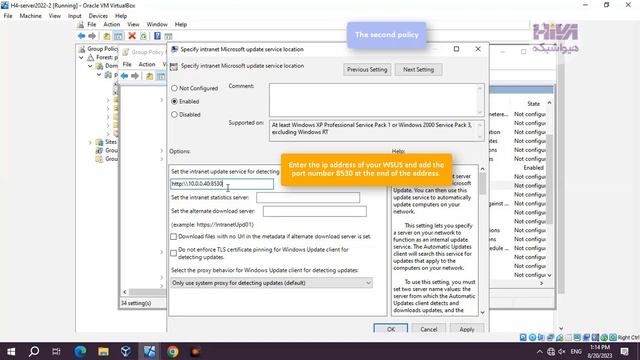Click the Help panel vertical scrollbar thumb
The height and width of the screenshot is (360, 640).
point(482,184)
